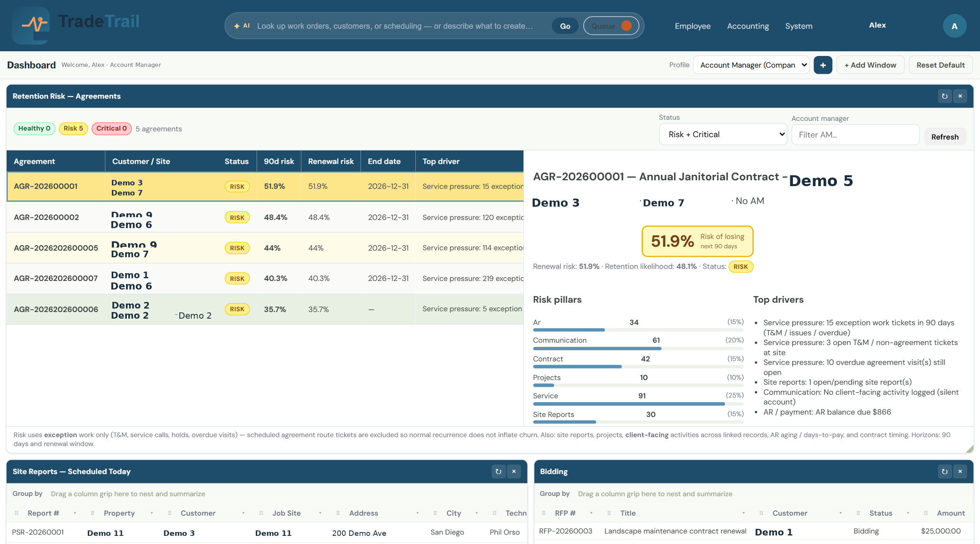Click the Go button

point(565,26)
